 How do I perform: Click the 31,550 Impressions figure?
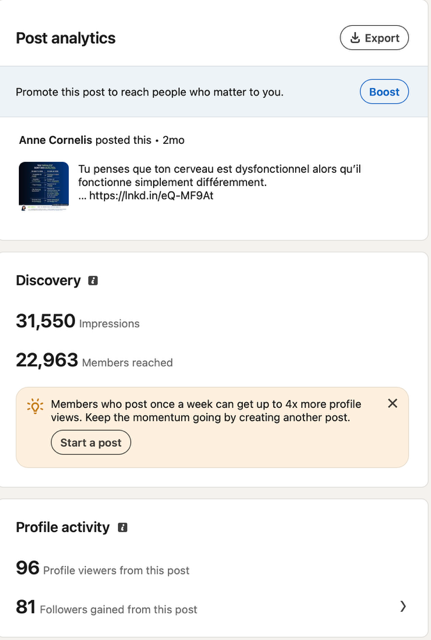(x=78, y=321)
